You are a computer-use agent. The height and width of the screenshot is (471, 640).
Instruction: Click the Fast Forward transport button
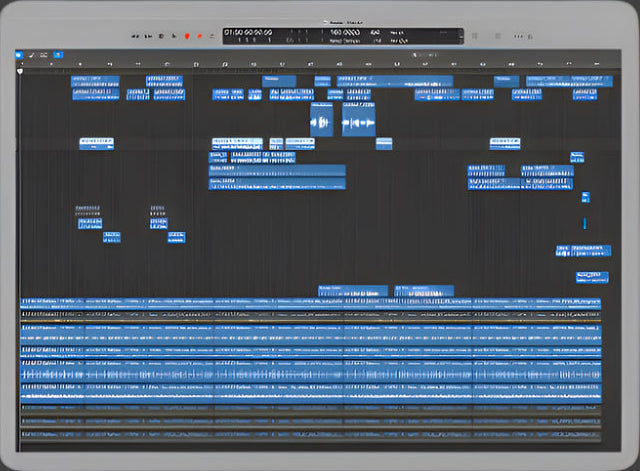tap(149, 36)
